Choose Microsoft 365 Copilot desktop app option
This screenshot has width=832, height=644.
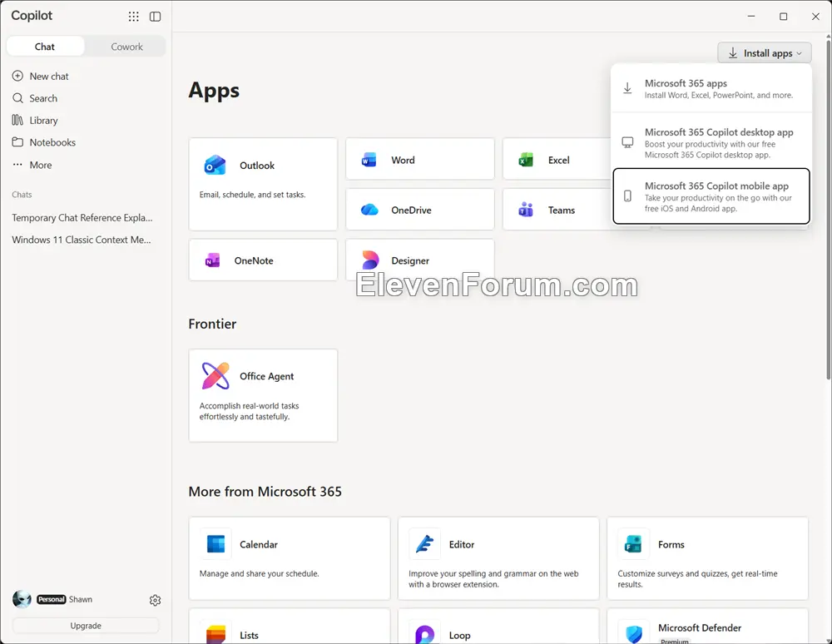[711, 143]
